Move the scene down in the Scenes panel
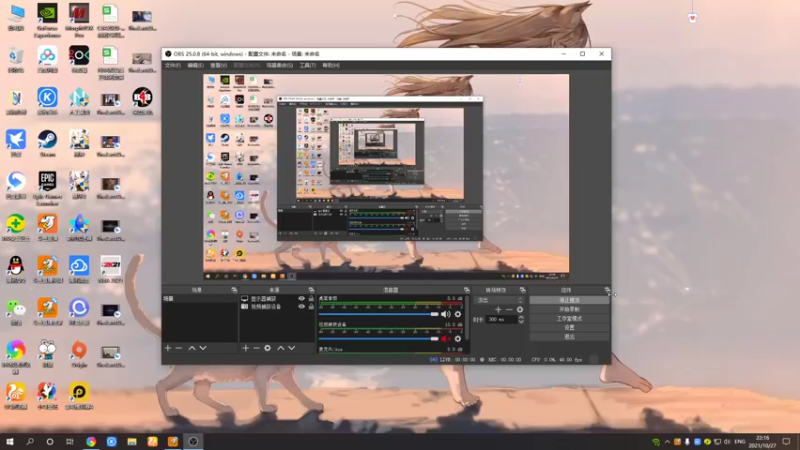 pos(203,348)
